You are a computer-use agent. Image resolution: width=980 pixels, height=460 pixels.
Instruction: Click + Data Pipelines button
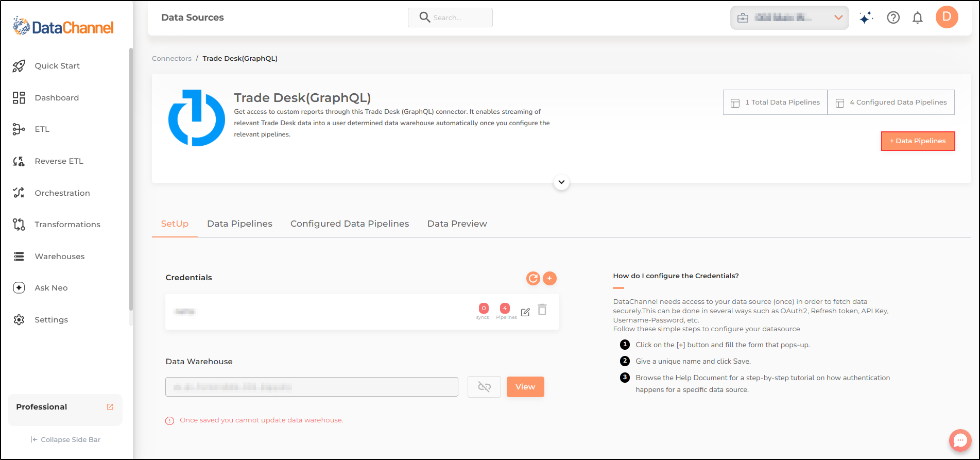pos(918,141)
